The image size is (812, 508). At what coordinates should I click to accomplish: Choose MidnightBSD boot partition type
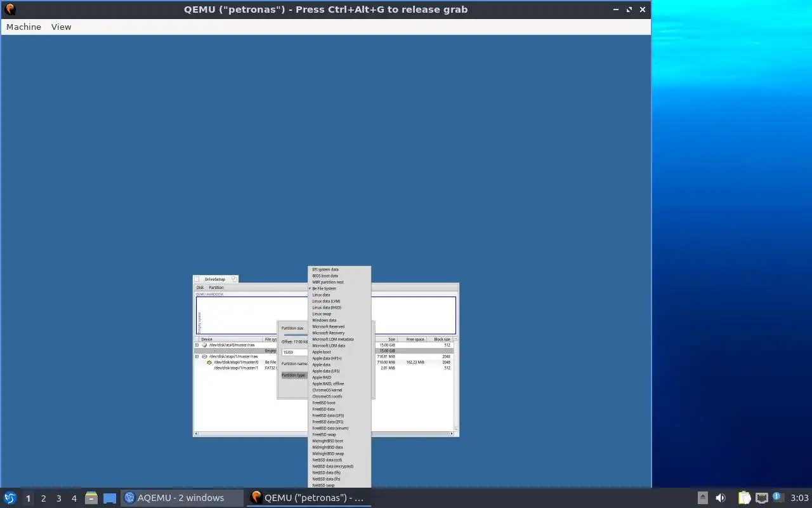339,441
